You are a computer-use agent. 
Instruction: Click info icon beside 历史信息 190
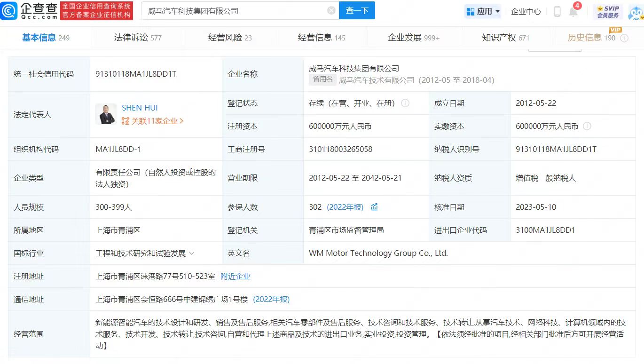click(624, 38)
